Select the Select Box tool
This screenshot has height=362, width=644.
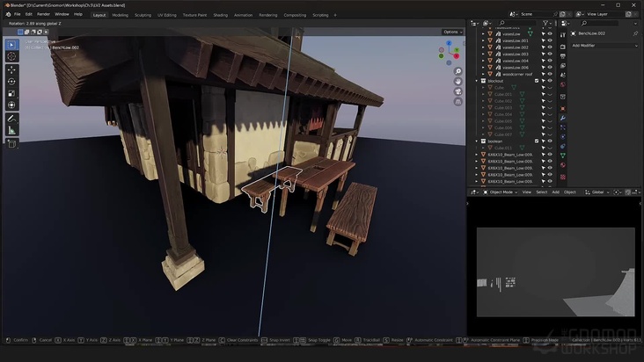[11, 45]
